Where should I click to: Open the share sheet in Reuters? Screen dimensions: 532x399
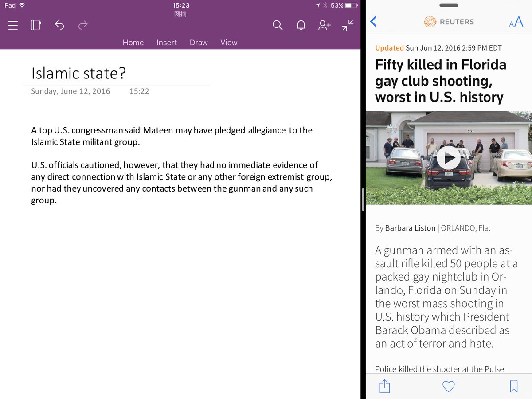[x=385, y=386]
